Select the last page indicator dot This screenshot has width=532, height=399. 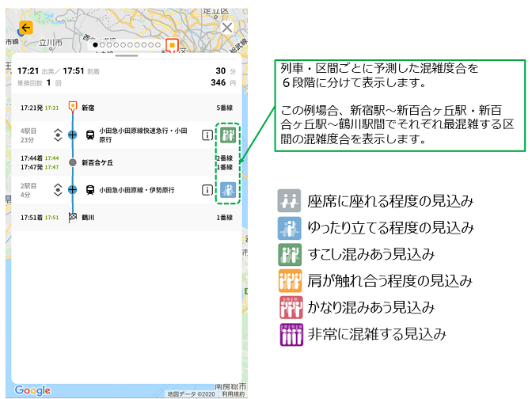tap(158, 45)
